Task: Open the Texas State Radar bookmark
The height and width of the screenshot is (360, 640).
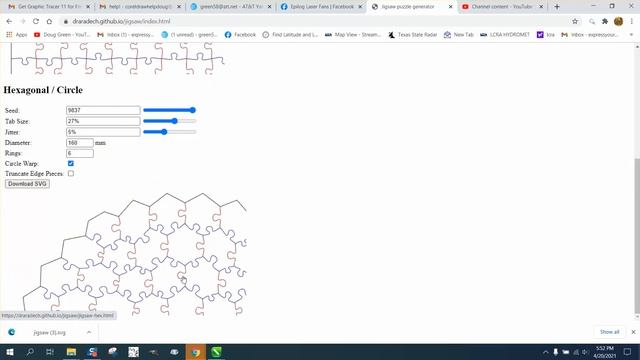Action: pyautogui.click(x=413, y=35)
